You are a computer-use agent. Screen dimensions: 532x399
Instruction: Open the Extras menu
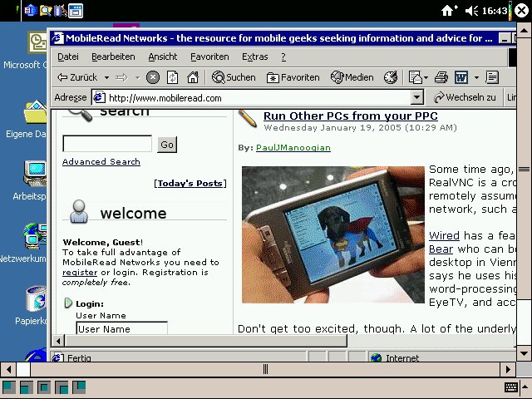click(255, 57)
